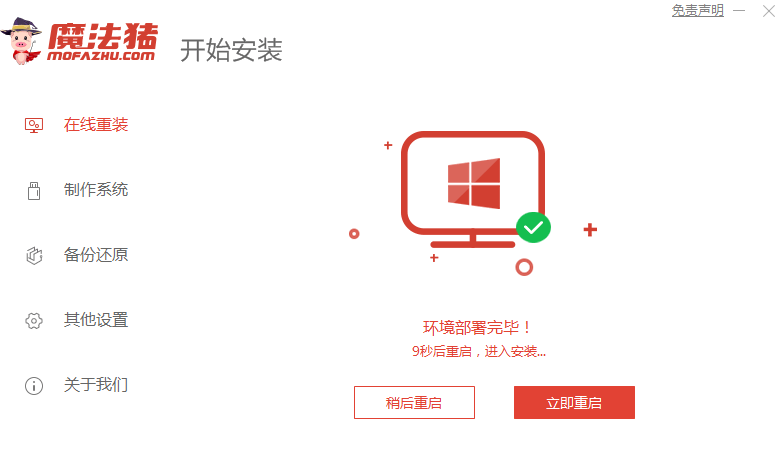Screen dimensions: 779x460
Task: Click the Windows logo inside the monitor
Action: click(474, 183)
